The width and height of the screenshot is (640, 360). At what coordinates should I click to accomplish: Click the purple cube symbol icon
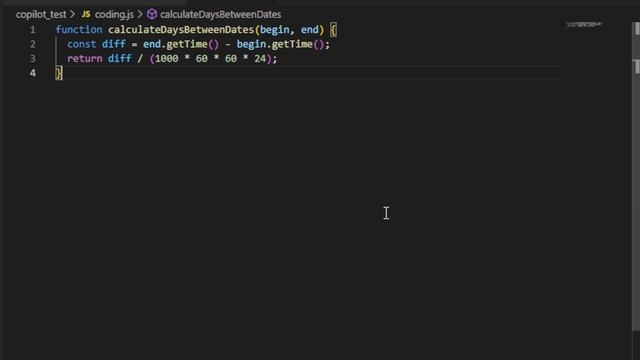pos(152,14)
